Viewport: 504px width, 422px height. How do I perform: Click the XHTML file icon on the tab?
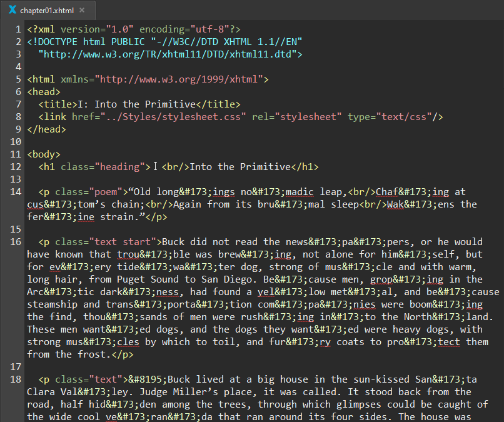13,10
